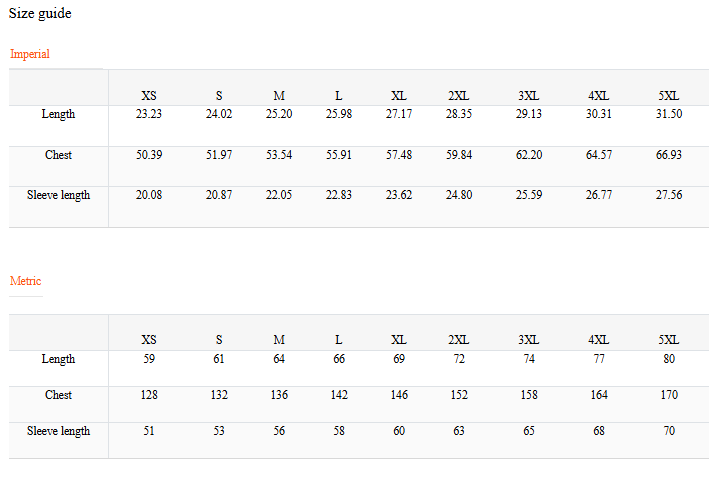Click the 68 sleeve length value

pos(599,431)
